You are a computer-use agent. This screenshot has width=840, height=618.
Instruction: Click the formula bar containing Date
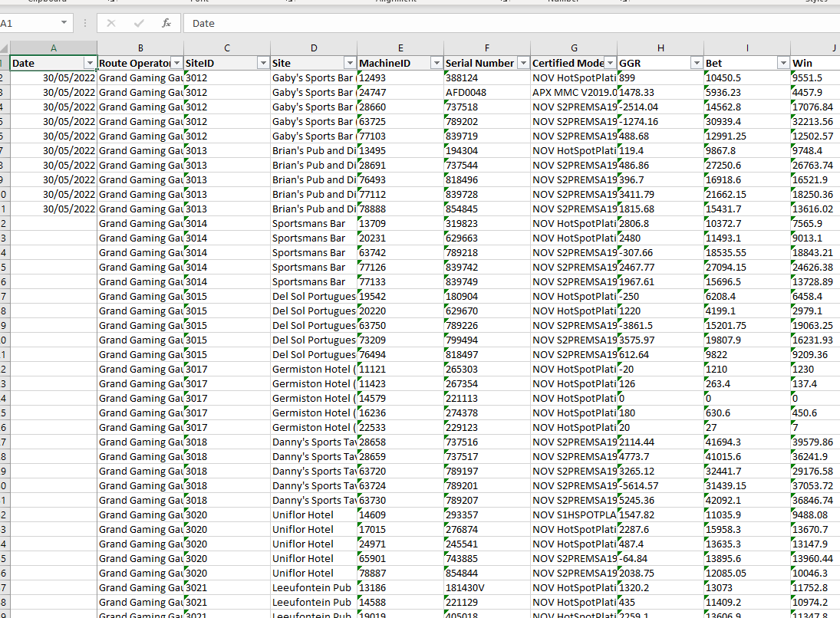pos(512,23)
